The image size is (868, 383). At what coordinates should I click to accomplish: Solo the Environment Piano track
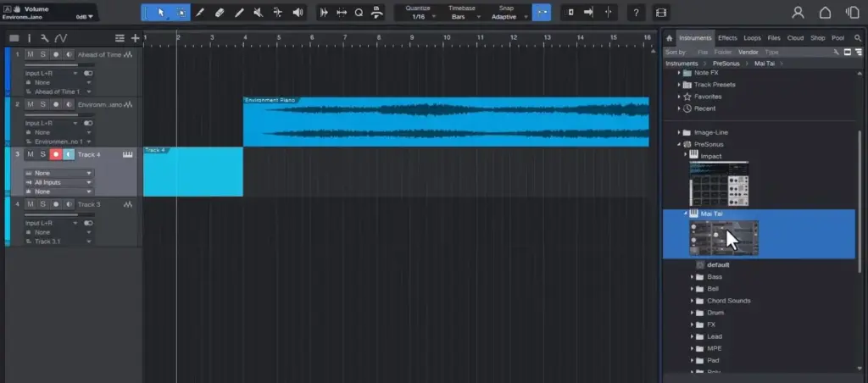click(x=42, y=104)
